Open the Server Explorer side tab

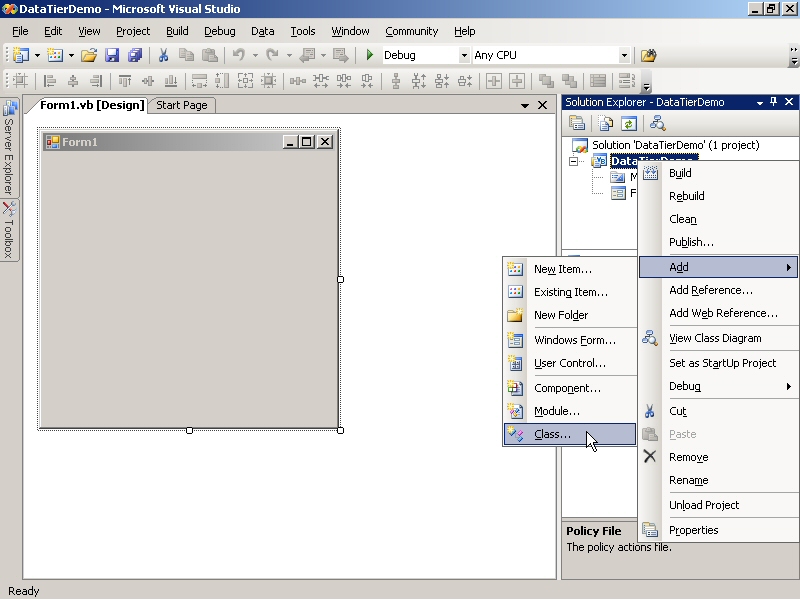coord(9,147)
